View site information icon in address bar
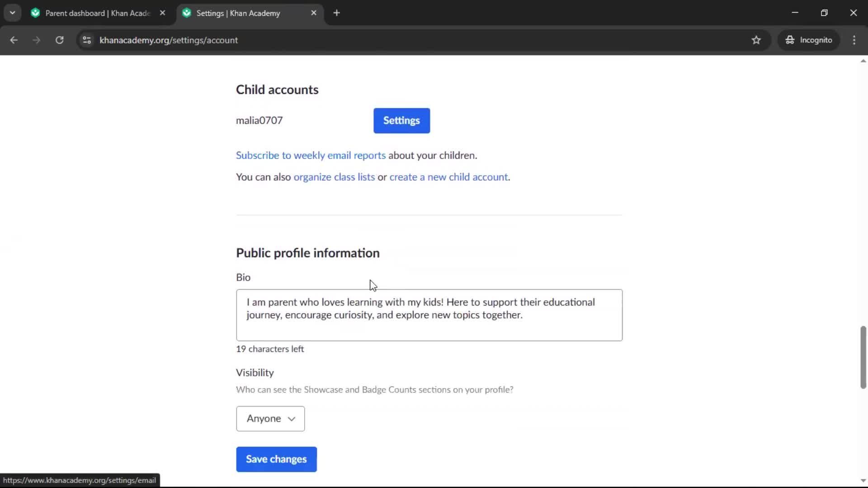868x488 pixels. click(87, 40)
